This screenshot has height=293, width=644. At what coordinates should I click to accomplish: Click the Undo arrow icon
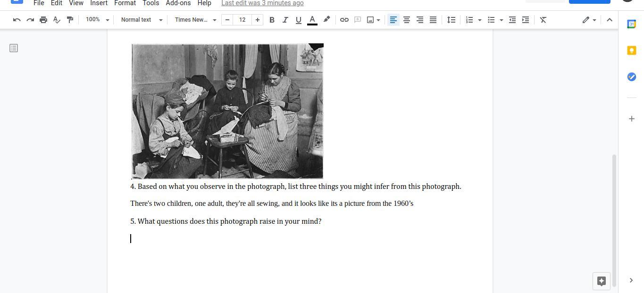point(17,20)
